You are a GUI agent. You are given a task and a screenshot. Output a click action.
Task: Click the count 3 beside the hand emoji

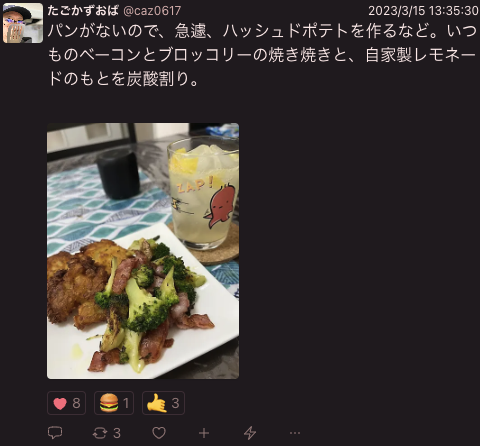(x=175, y=403)
